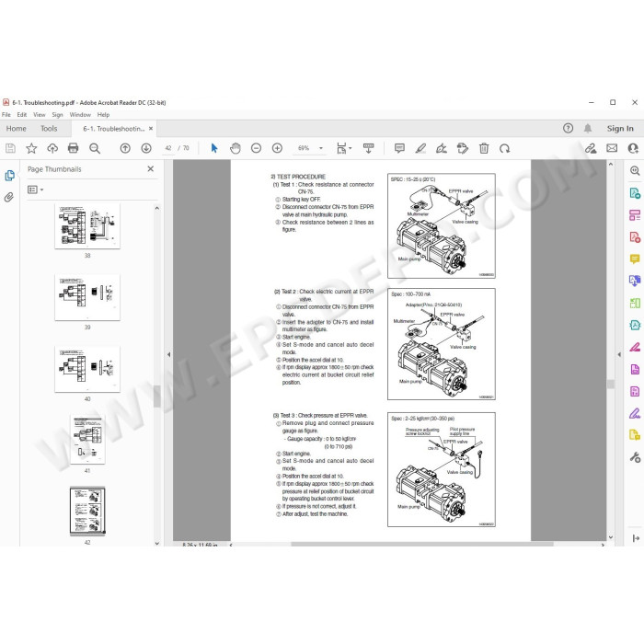The image size is (644, 644).
Task: Go to previous page arrow
Action: 125,148
